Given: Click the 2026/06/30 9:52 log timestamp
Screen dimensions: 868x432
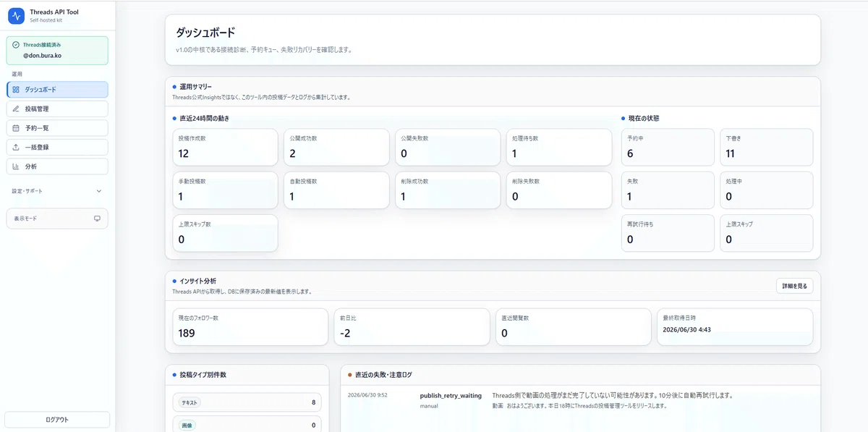Looking at the screenshot, I should point(367,396).
